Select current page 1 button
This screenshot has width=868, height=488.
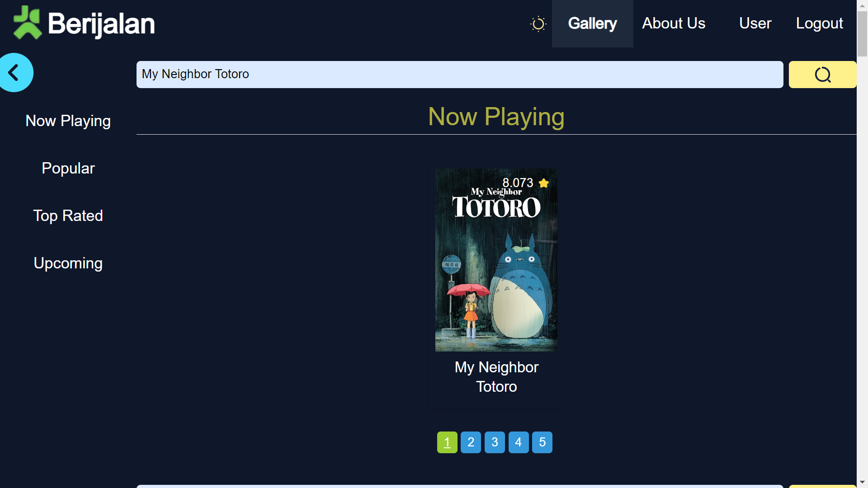[x=447, y=442]
